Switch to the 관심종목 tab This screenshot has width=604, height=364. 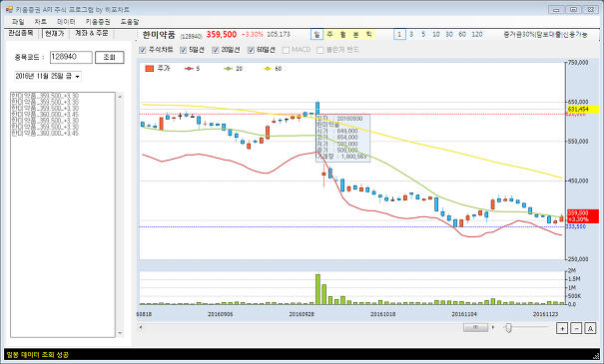(21, 34)
